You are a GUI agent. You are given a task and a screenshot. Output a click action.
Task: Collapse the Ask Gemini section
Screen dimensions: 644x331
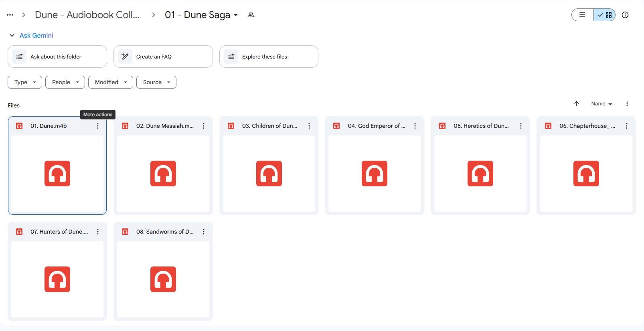click(x=12, y=35)
